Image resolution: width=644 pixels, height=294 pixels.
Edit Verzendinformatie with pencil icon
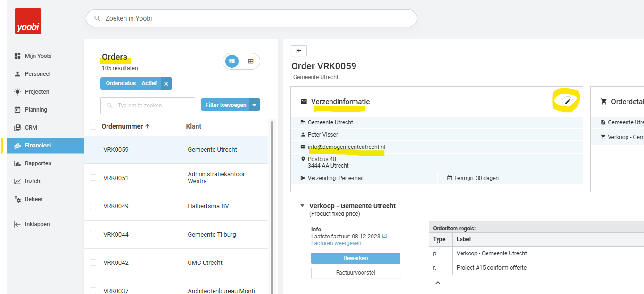[568, 101]
